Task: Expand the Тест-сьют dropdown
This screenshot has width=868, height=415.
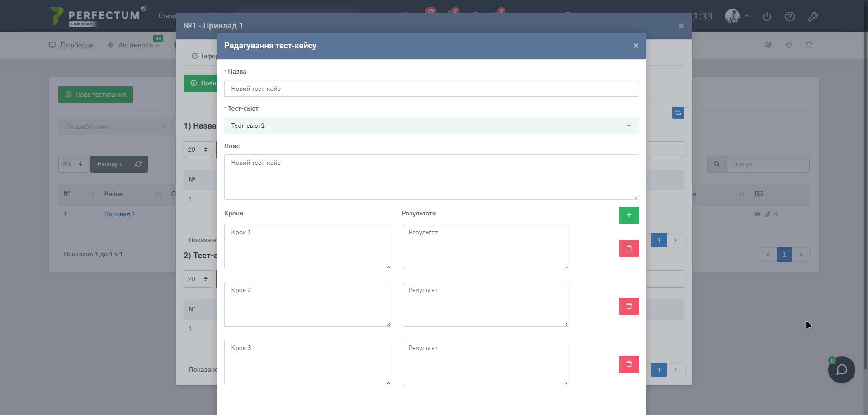Action: [x=431, y=126]
